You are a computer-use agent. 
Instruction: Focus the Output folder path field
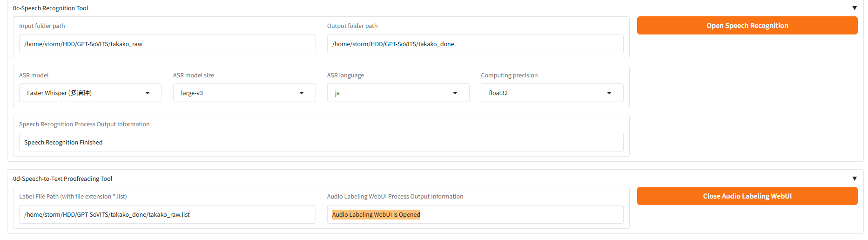pyautogui.click(x=475, y=44)
